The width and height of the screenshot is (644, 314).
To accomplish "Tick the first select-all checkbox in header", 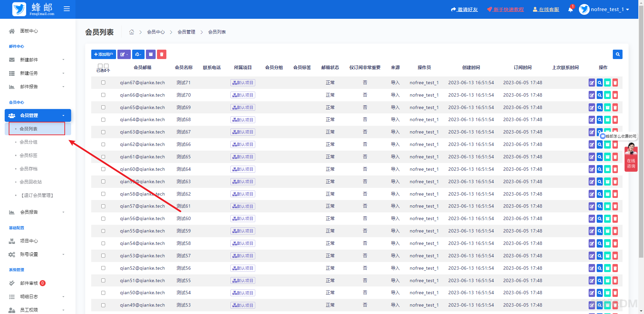I will (x=100, y=66).
